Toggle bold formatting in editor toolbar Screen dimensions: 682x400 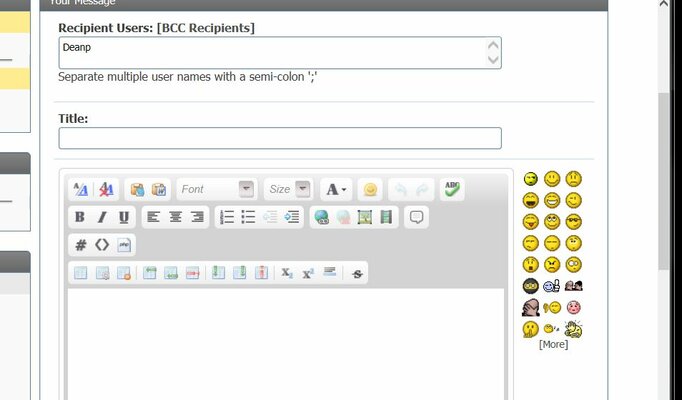[x=80, y=217]
